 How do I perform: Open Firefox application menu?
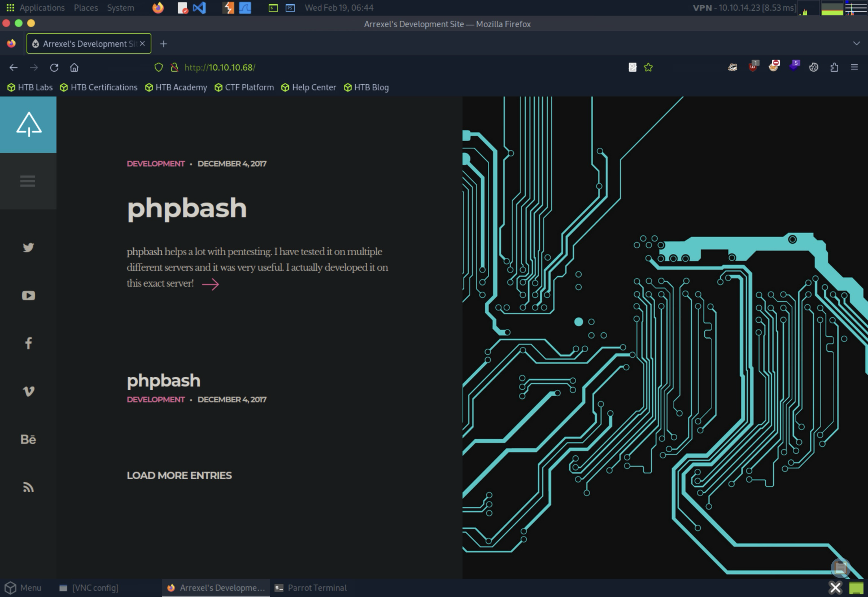coord(854,67)
